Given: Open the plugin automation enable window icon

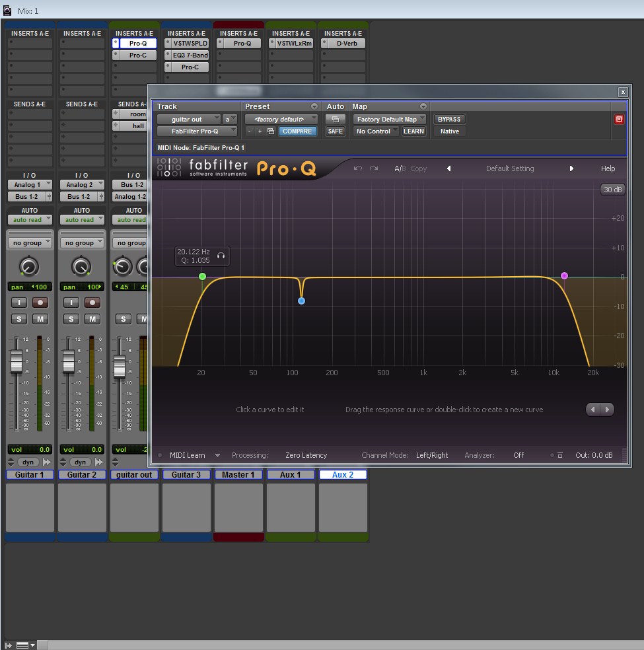Looking at the screenshot, I should (x=336, y=120).
